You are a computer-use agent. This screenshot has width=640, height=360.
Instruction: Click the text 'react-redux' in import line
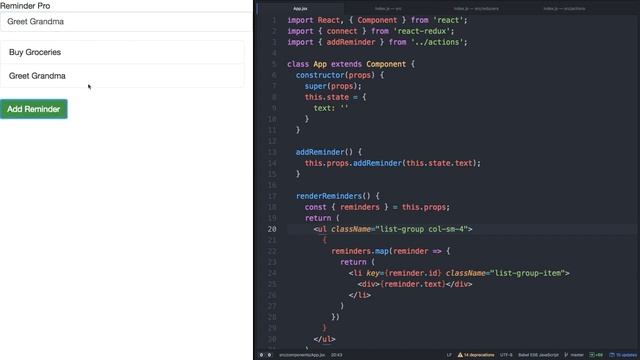pyautogui.click(x=423, y=31)
